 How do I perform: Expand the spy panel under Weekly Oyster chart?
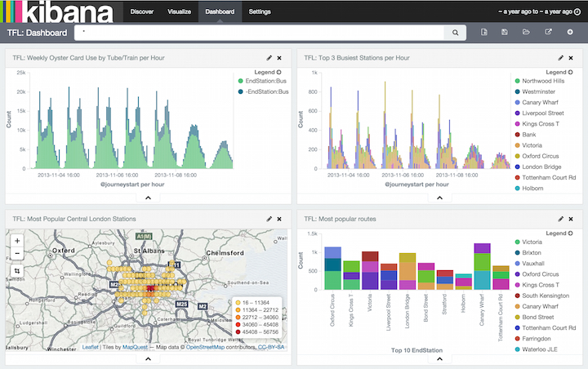148,198
